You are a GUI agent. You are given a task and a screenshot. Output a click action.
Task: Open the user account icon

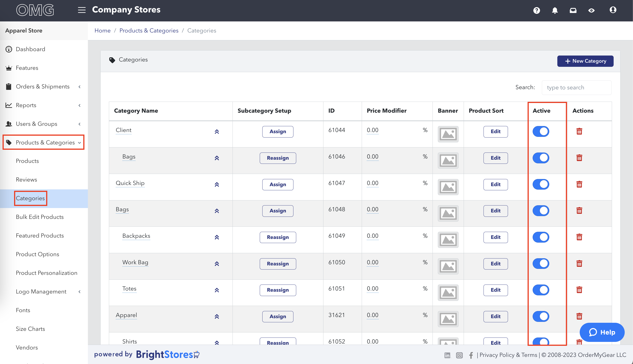[613, 10]
